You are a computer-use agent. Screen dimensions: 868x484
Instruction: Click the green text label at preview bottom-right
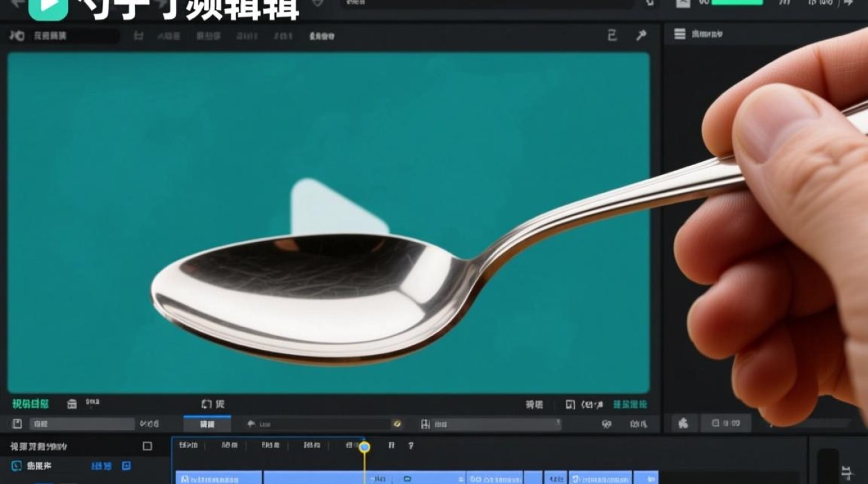pos(630,405)
